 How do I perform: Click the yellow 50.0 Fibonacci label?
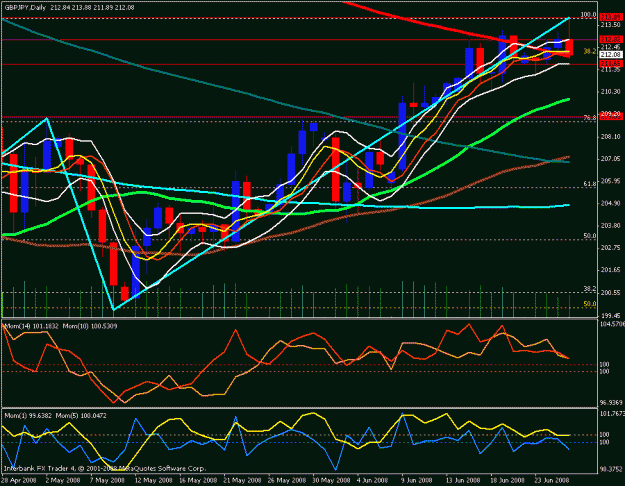(590, 304)
